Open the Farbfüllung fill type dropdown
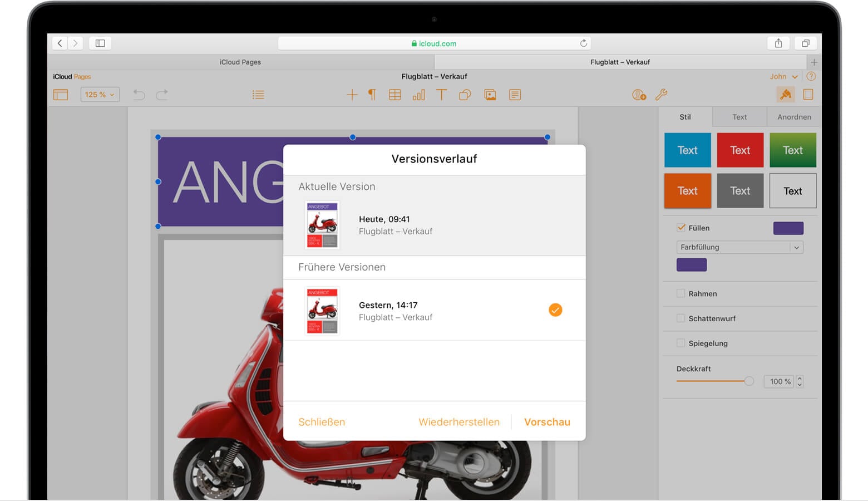868x501 pixels. [x=740, y=247]
